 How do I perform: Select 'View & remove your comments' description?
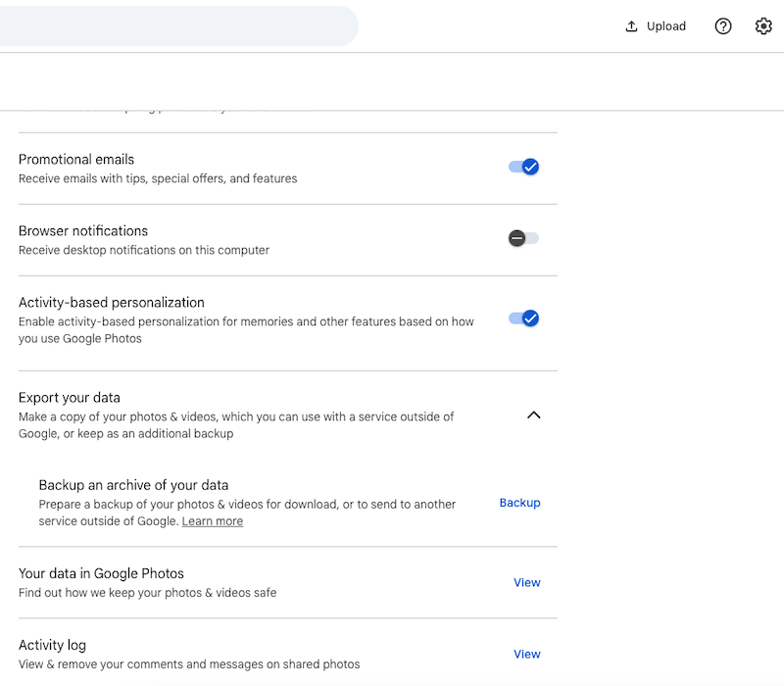click(189, 664)
